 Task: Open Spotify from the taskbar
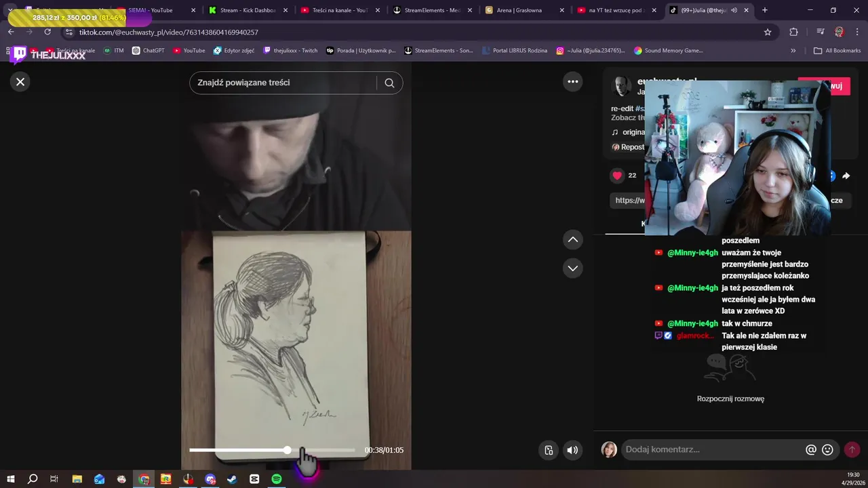[x=277, y=479]
